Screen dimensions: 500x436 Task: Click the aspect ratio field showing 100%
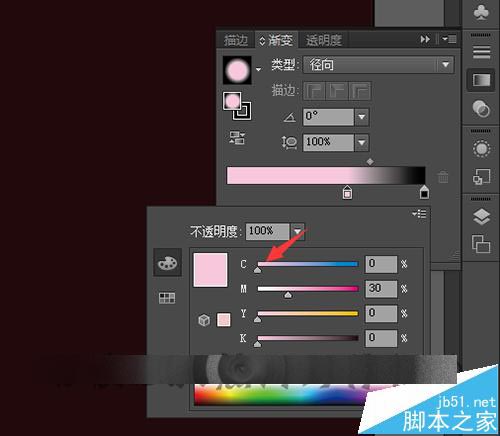click(328, 143)
